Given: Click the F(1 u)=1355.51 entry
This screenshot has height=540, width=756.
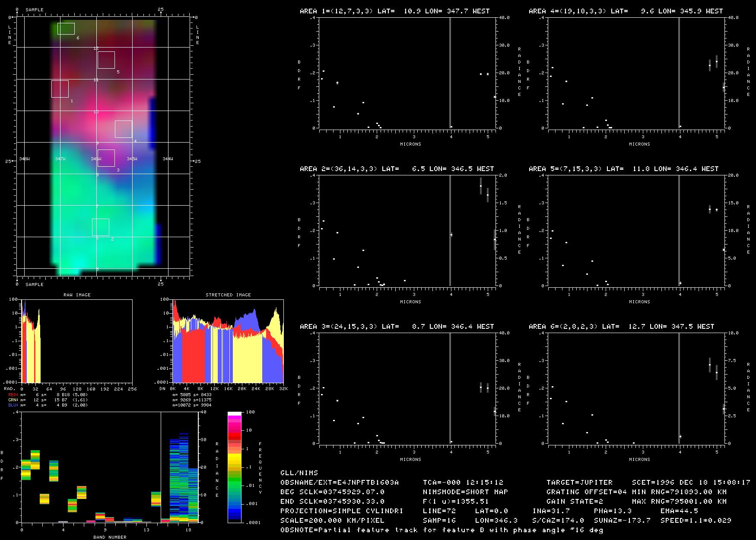Looking at the screenshot, I should point(456,502).
